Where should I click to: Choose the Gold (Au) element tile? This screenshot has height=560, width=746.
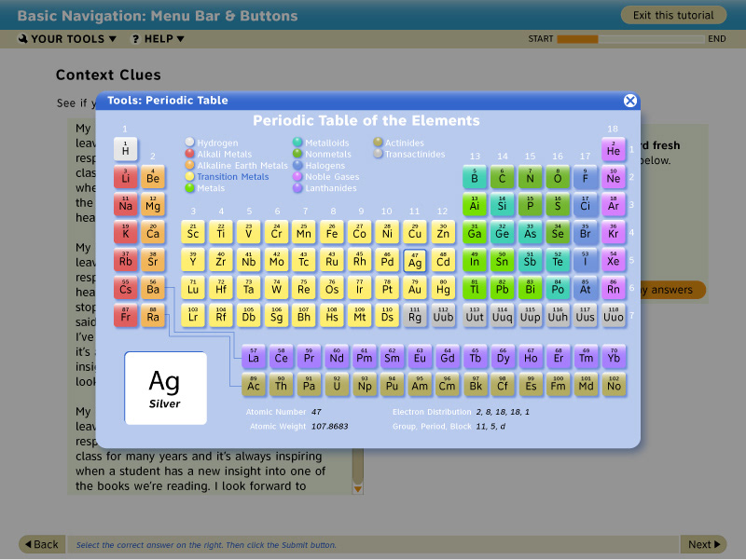(415, 288)
